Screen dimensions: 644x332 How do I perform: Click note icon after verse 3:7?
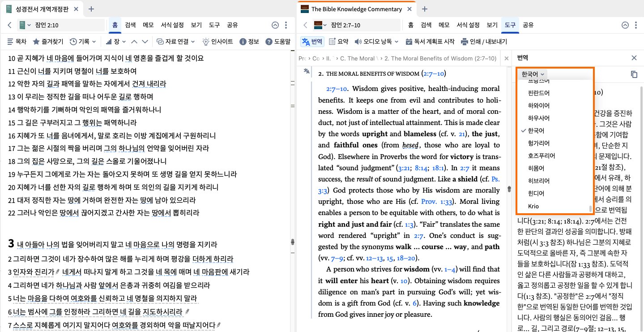pos(219,325)
